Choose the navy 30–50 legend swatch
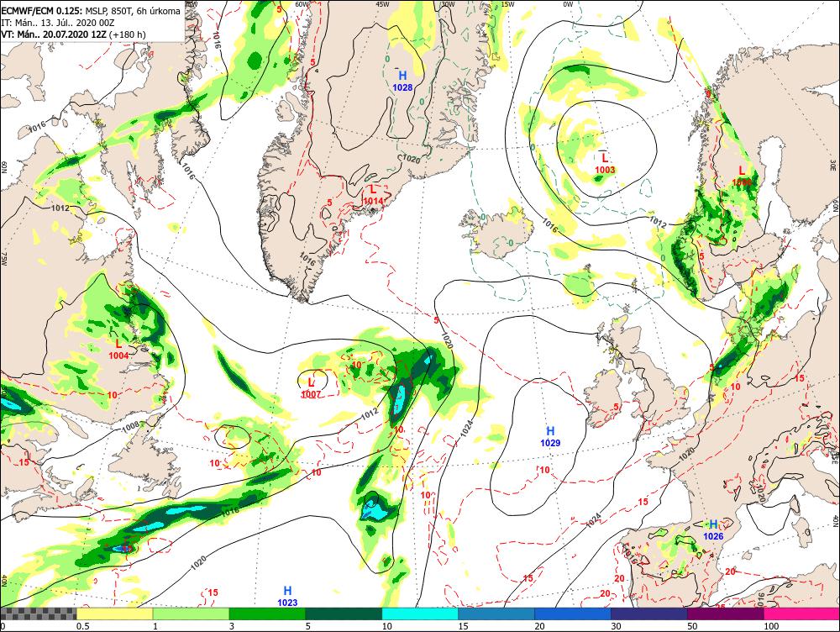The height and width of the screenshot is (632, 840). (x=649, y=614)
